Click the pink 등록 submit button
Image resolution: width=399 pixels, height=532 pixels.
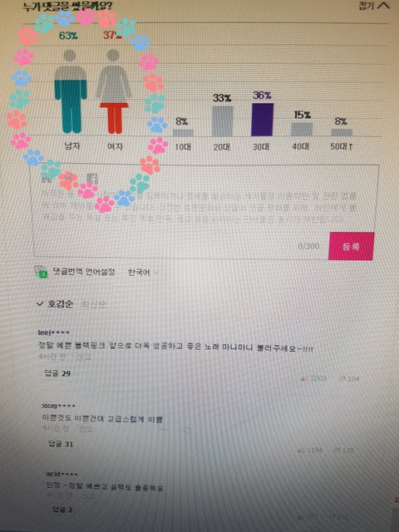(351, 246)
